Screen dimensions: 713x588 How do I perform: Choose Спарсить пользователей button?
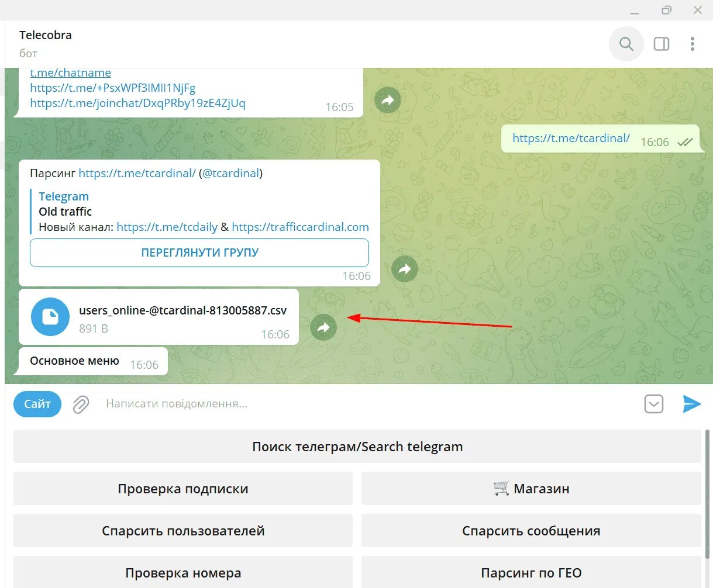[x=183, y=531]
